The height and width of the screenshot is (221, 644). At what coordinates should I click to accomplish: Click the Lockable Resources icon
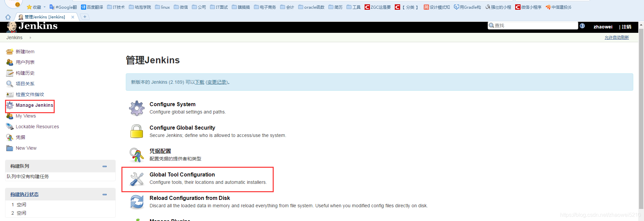pyautogui.click(x=10, y=127)
